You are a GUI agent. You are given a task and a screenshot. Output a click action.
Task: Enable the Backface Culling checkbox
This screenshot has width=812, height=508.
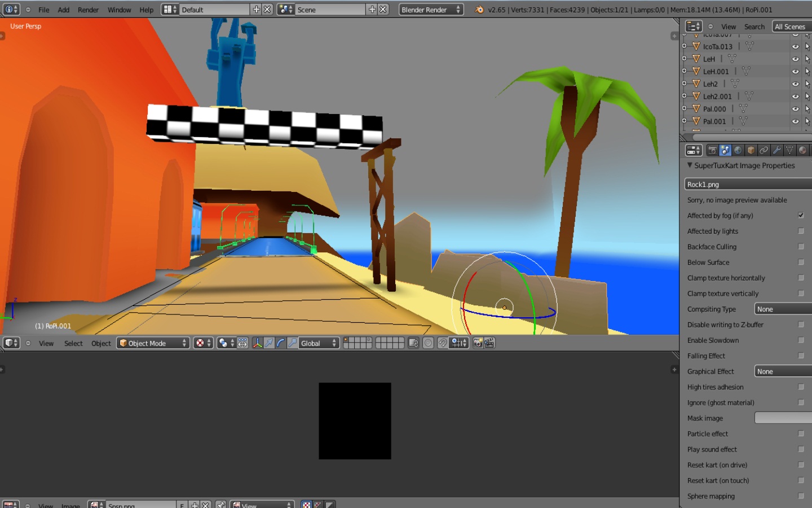click(801, 247)
